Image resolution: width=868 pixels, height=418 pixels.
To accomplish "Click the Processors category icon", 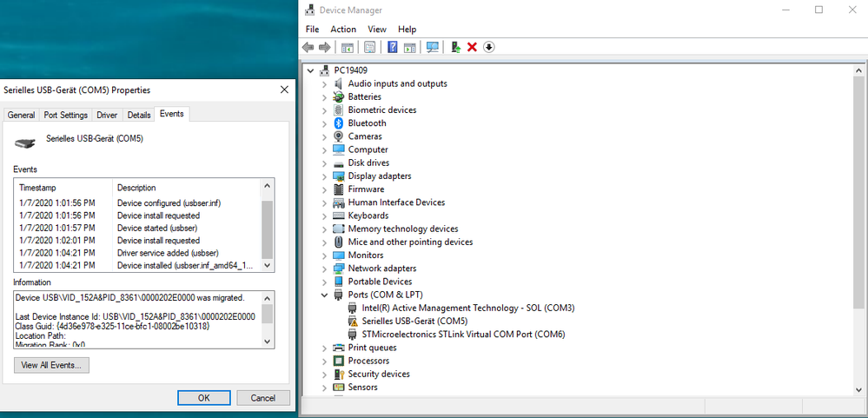I will (x=339, y=361).
